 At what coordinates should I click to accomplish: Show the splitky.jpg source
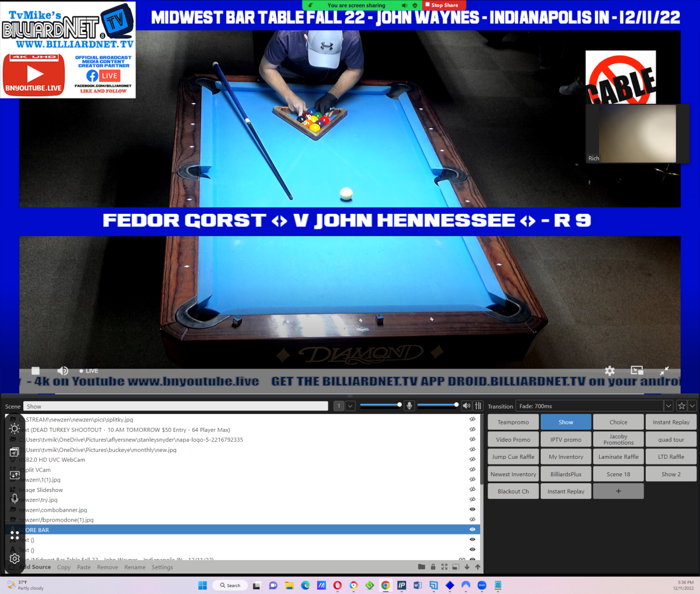(x=473, y=419)
